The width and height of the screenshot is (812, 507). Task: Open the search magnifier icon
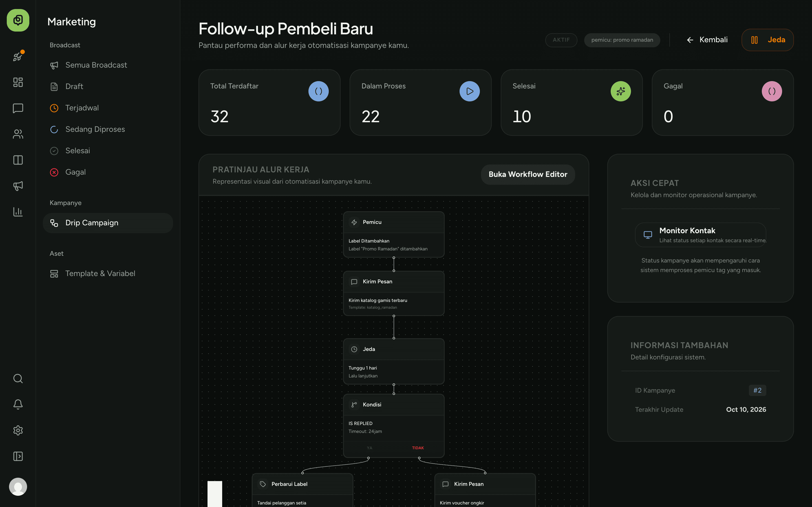(18, 379)
